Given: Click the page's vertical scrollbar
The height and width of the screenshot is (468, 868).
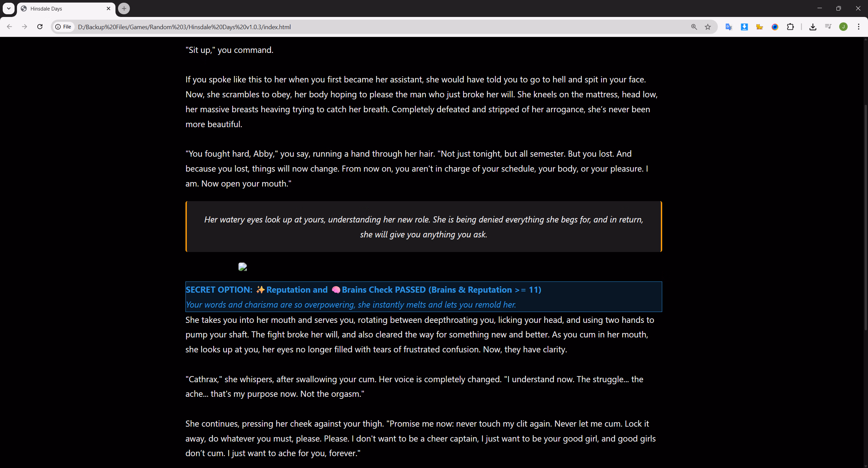Looking at the screenshot, I should (x=865, y=217).
